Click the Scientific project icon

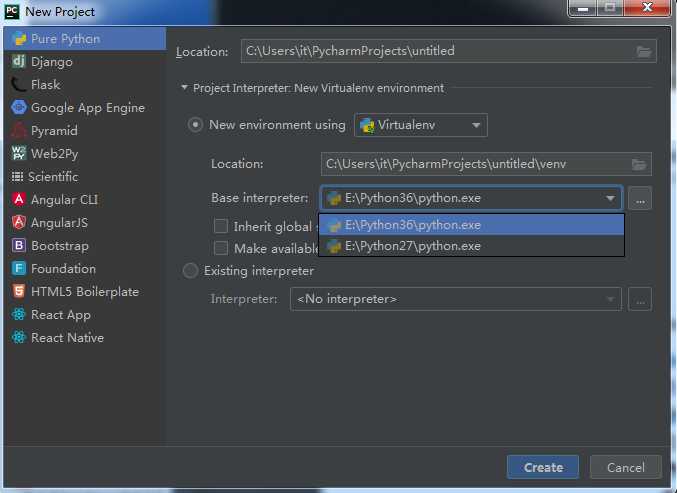17,176
